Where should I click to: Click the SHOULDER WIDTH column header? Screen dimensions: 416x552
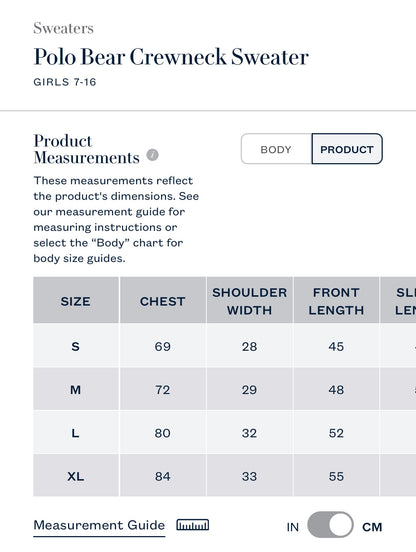click(250, 301)
